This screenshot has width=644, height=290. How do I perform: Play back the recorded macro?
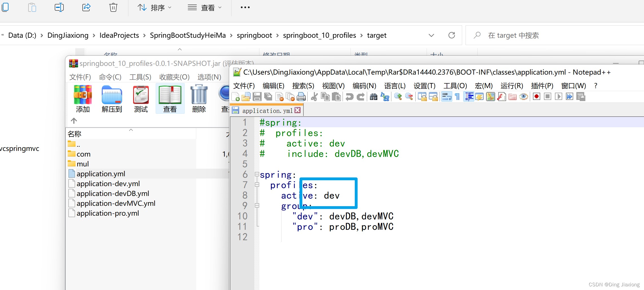pyautogui.click(x=559, y=97)
